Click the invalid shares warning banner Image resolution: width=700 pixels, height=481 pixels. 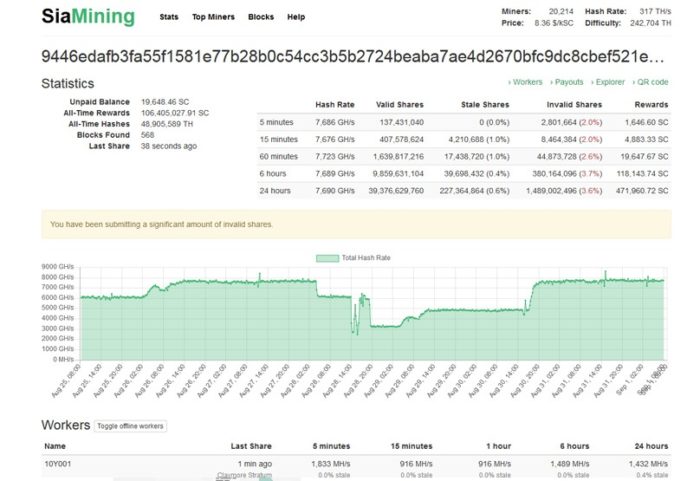[356, 224]
